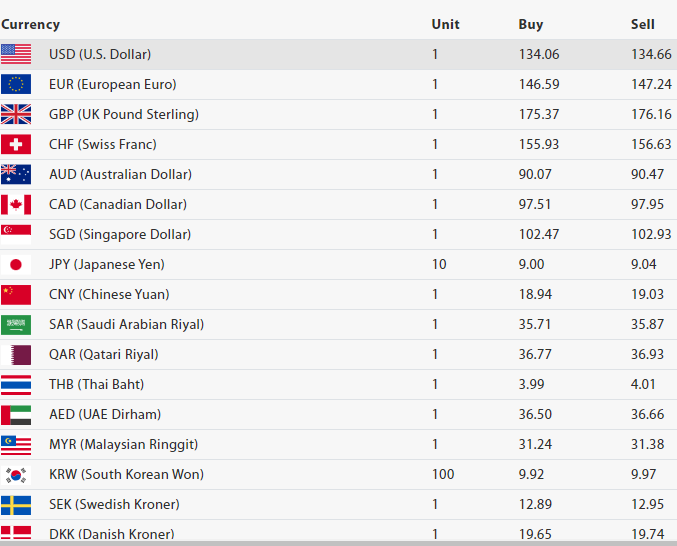The width and height of the screenshot is (677, 546).
Task: Click the United States flag icon
Action: 16,54
